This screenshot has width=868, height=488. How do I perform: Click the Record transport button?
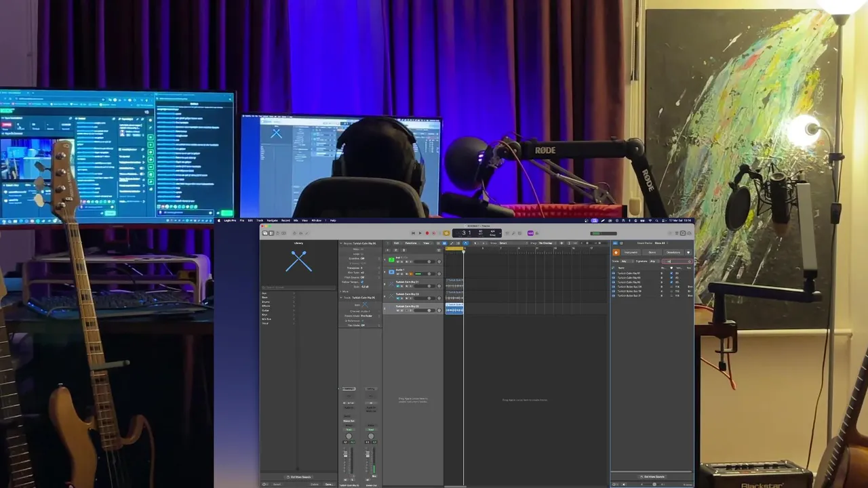coord(427,233)
